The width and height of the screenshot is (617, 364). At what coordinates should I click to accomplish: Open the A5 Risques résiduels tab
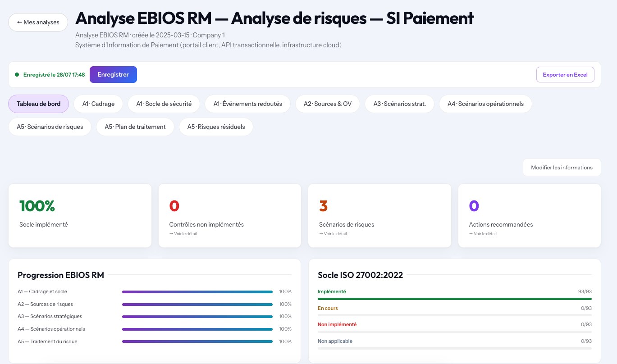[216, 127]
